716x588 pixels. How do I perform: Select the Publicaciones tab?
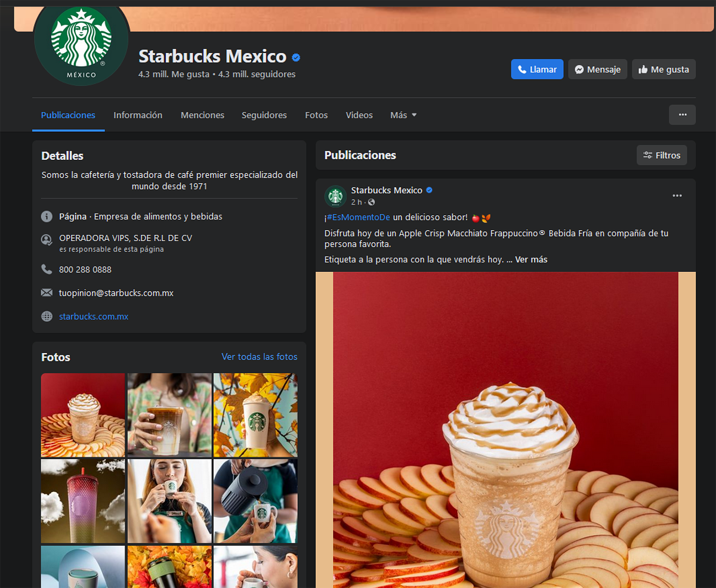click(68, 115)
